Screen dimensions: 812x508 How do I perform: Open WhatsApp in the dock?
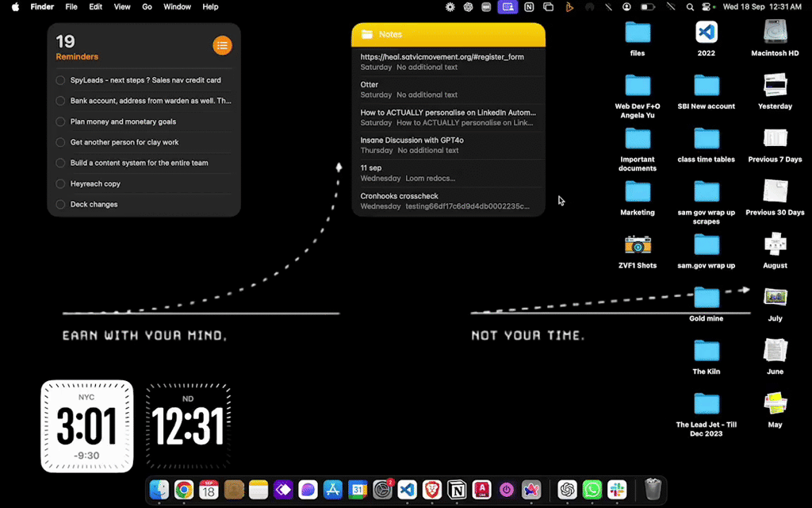coord(592,490)
